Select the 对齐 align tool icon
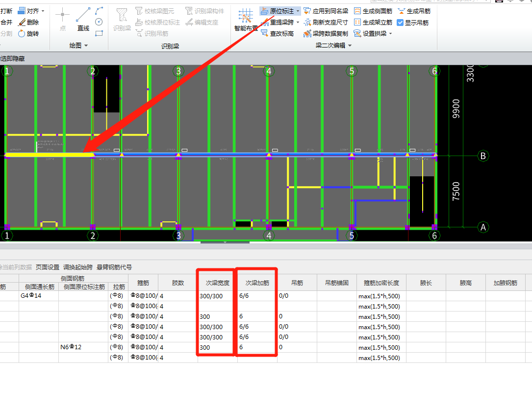The image size is (532, 408). pos(22,11)
